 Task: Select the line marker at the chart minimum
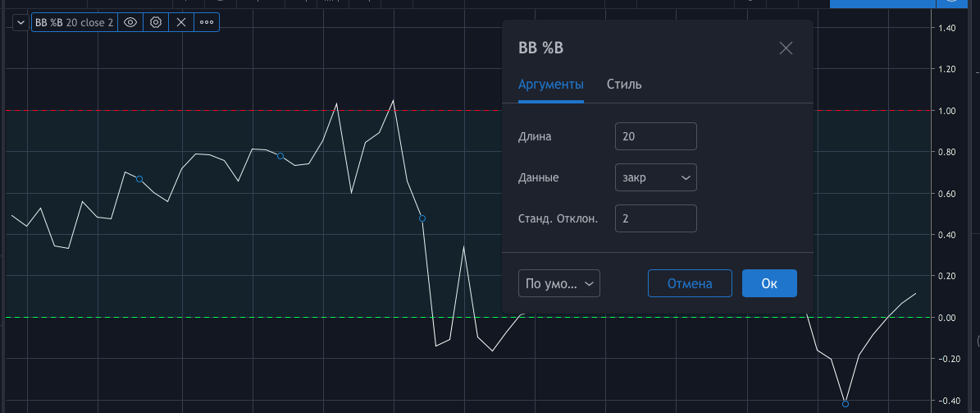(846, 404)
